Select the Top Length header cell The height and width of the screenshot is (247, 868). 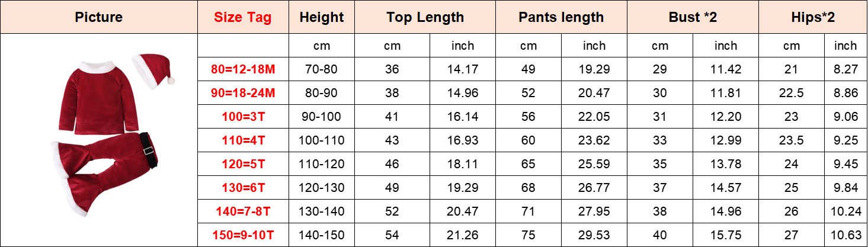click(425, 17)
